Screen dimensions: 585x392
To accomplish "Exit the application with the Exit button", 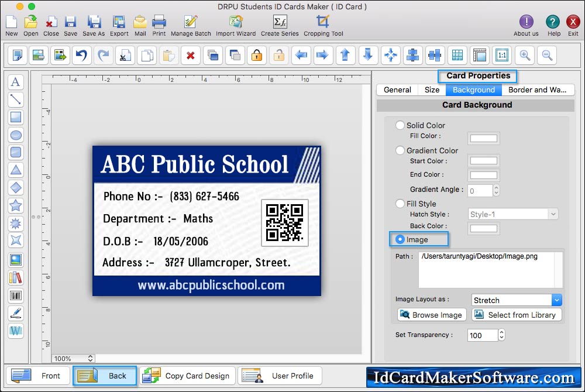I will [573, 26].
